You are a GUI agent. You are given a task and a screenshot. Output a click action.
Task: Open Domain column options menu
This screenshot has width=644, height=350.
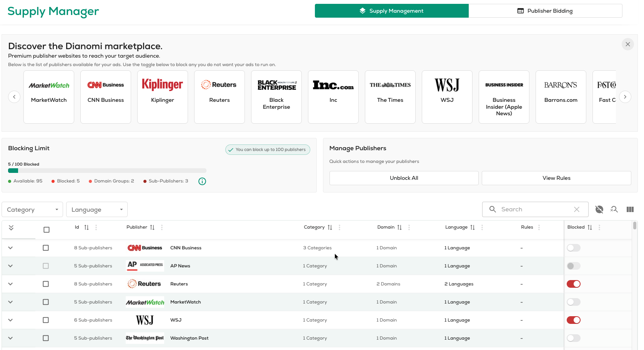[409, 227]
